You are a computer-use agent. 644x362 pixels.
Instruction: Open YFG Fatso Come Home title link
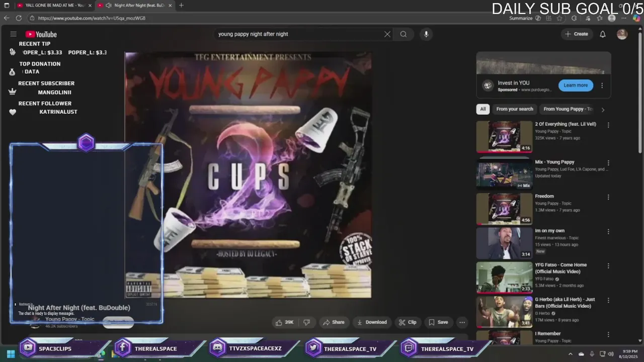[x=560, y=268]
